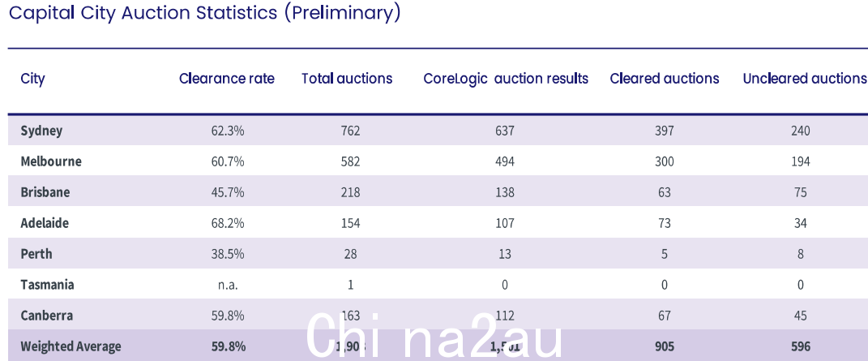Click the Sydney row label

pos(41,131)
